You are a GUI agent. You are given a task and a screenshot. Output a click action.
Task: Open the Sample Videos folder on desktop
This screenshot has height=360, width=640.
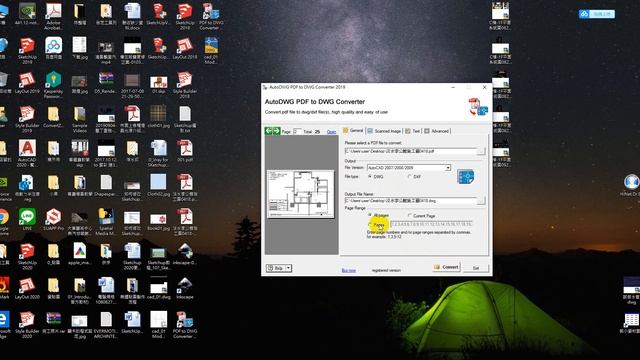click(x=80, y=119)
